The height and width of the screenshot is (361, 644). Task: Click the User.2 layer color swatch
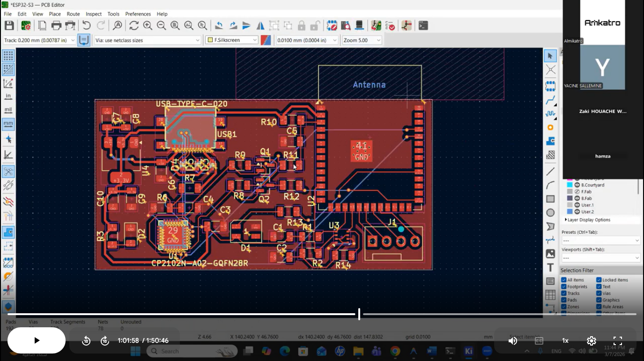(x=570, y=211)
